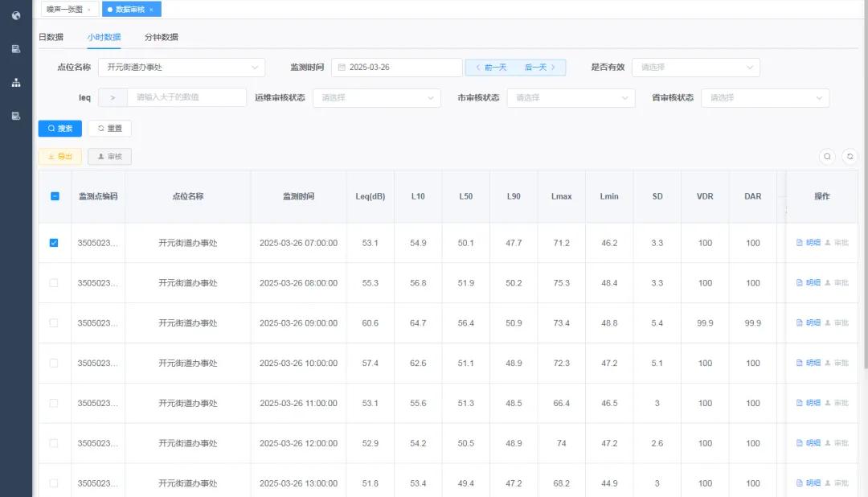
Task: Click 审批 in the 12:00:00 row
Action: coord(837,442)
